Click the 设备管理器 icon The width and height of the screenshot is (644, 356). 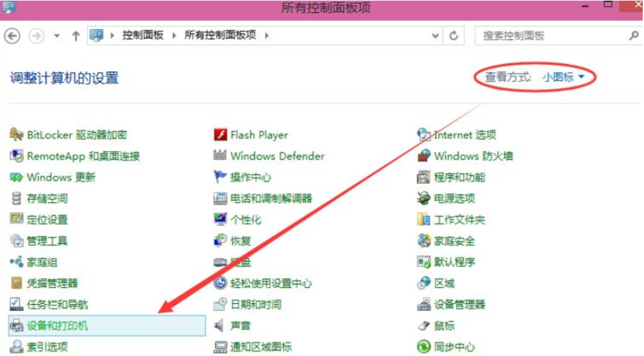(x=424, y=304)
